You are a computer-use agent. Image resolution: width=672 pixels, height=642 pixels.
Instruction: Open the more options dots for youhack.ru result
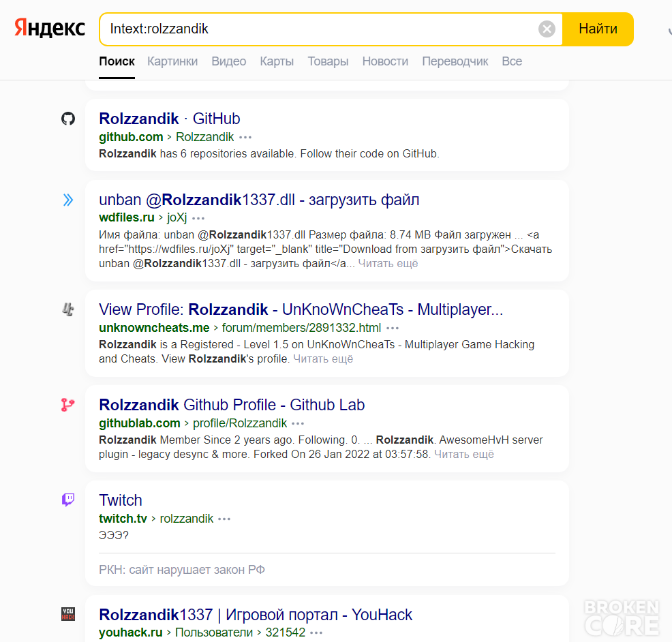tap(316, 633)
